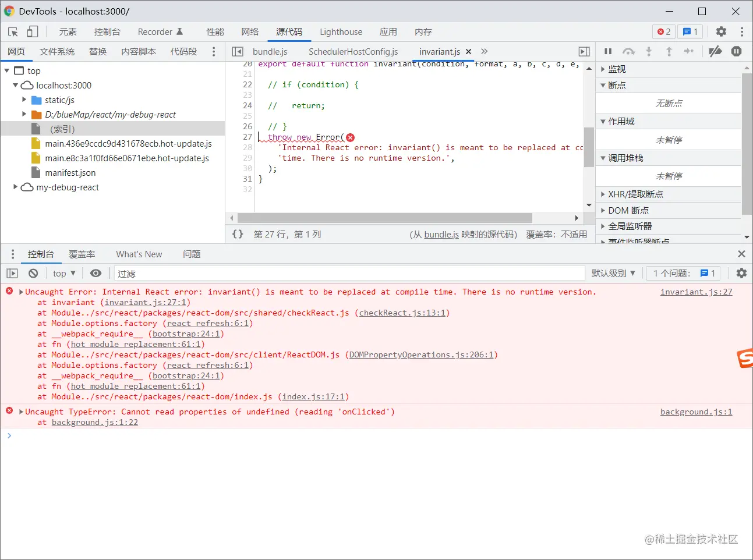Open DevTools settings gear in top bar
The height and width of the screenshot is (560, 753).
coord(721,32)
